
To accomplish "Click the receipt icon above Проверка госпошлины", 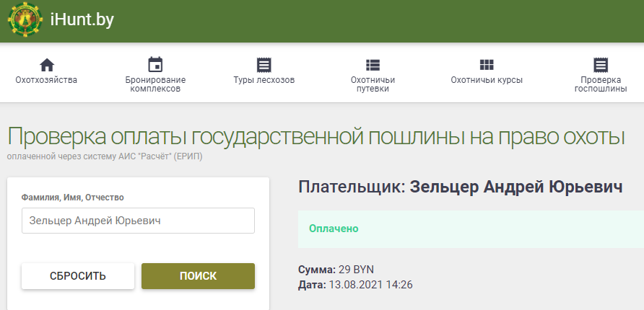I will point(601,64).
